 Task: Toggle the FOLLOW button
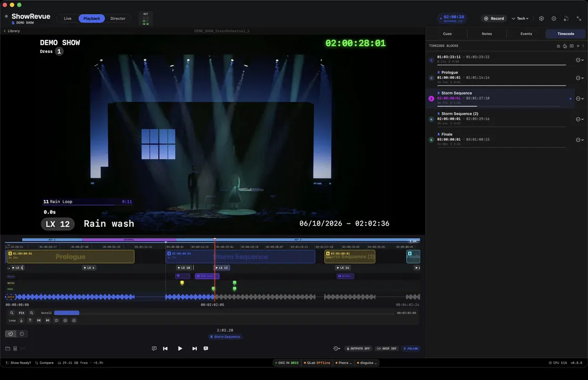(411, 349)
